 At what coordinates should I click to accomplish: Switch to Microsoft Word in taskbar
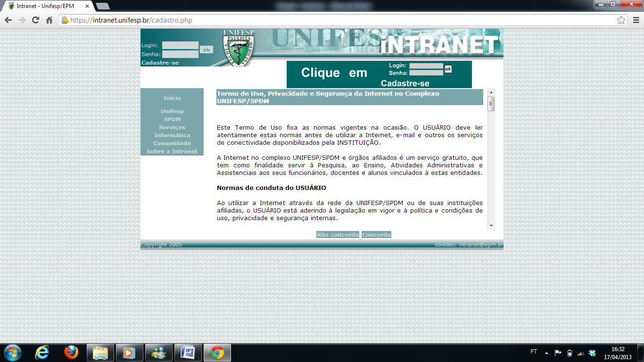coord(188,353)
